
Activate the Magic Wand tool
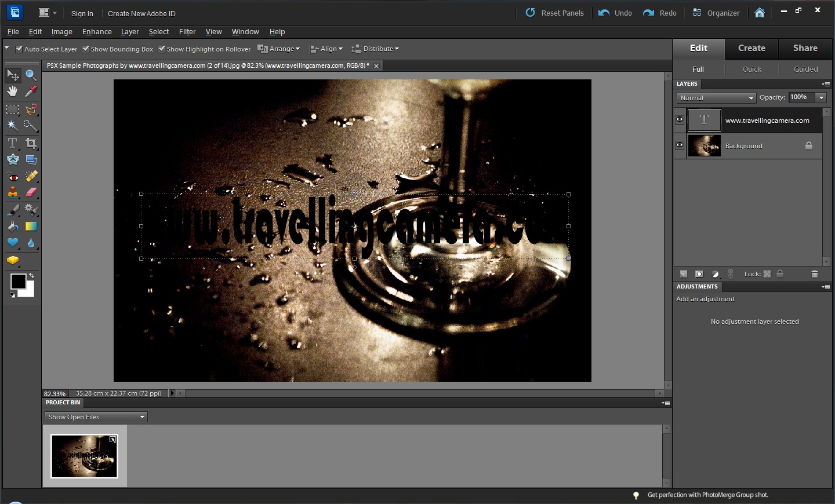coord(13,126)
